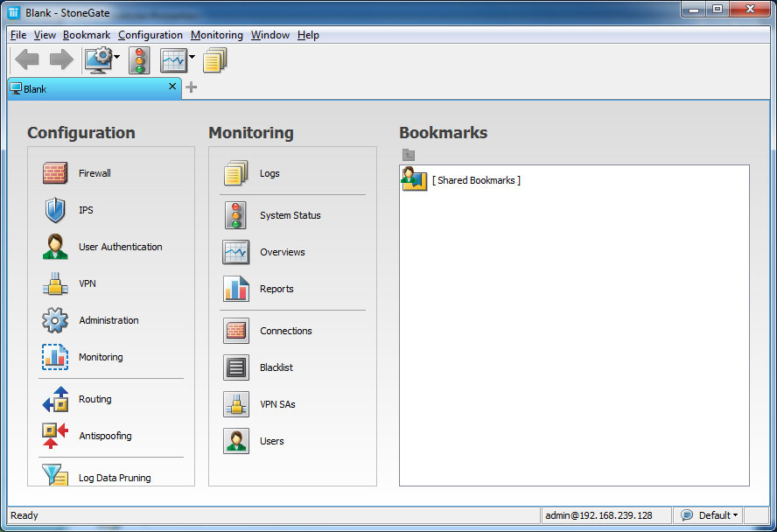
Task: Open the Bookmark menu
Action: 87,35
